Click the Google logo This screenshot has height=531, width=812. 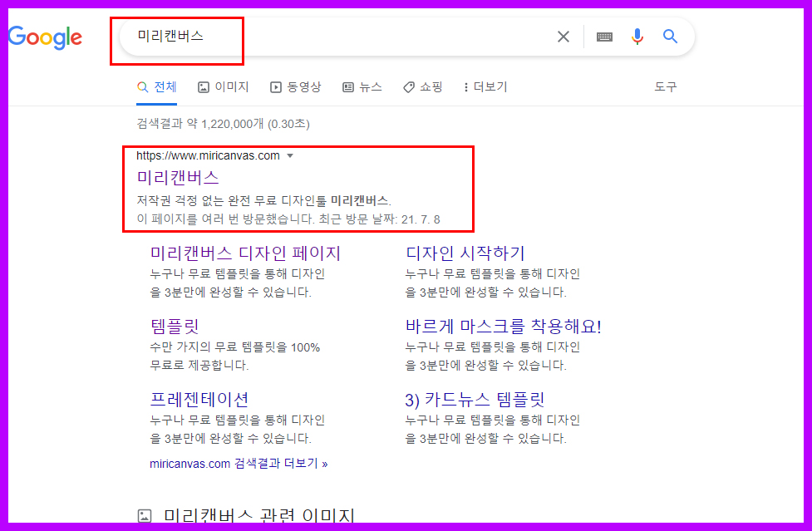[45, 37]
